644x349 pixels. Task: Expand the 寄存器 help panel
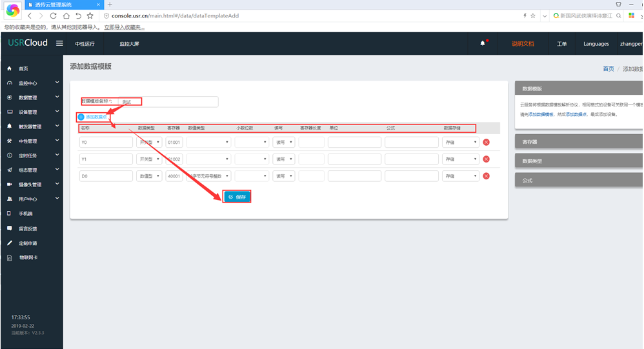[578, 141]
